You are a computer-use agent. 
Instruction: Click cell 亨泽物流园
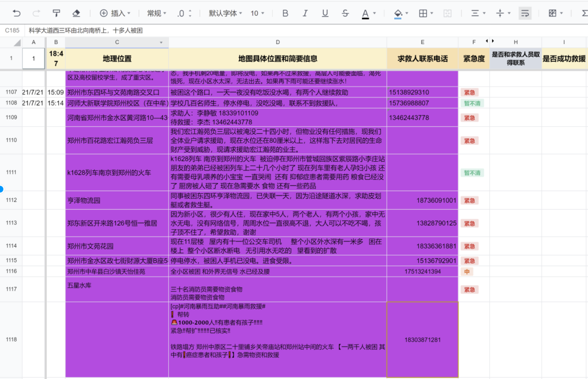pyautogui.click(x=117, y=200)
